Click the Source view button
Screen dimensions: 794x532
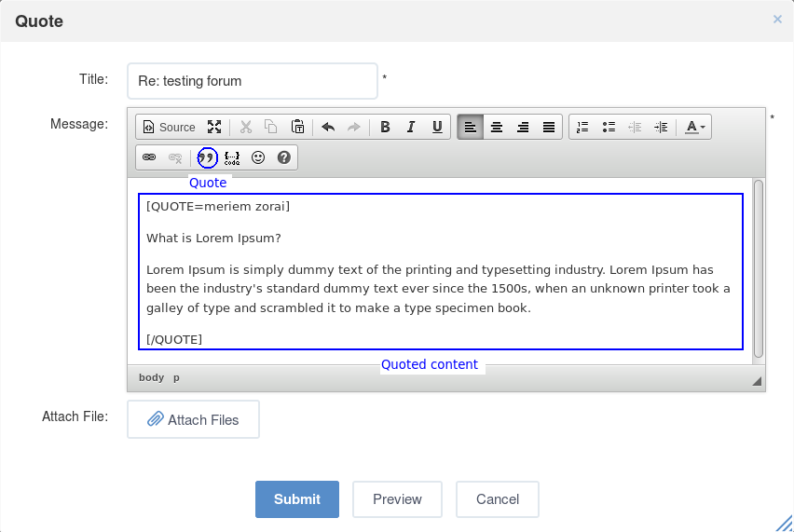pyautogui.click(x=169, y=127)
